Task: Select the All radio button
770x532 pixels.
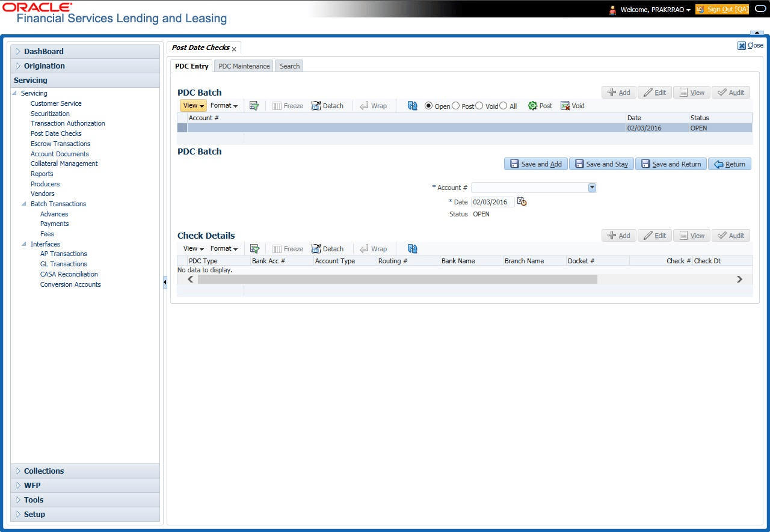Action: 504,106
